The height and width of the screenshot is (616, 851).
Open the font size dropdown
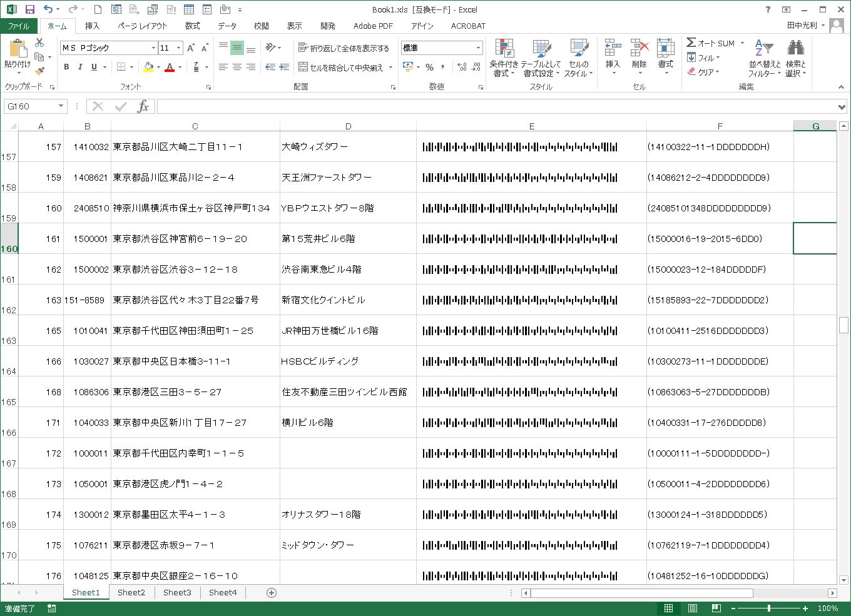pos(179,48)
